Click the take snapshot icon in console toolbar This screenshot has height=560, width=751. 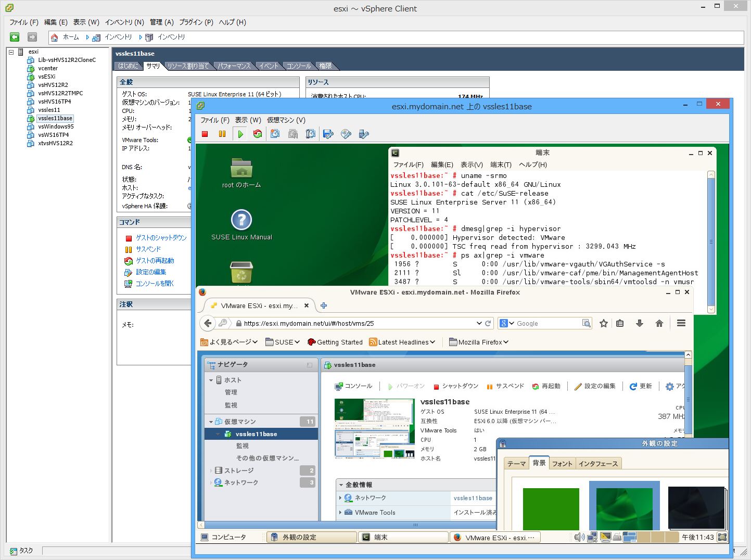(x=275, y=134)
